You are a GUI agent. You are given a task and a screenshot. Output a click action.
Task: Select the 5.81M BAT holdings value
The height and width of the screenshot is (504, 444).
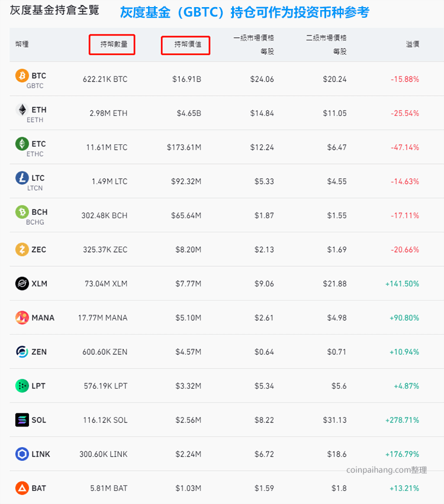coord(109,488)
